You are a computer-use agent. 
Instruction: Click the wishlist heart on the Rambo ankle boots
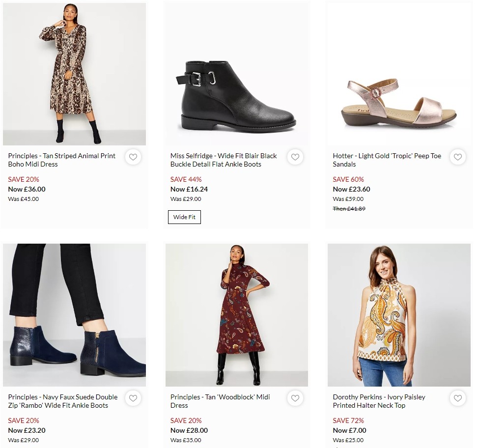pyautogui.click(x=133, y=398)
